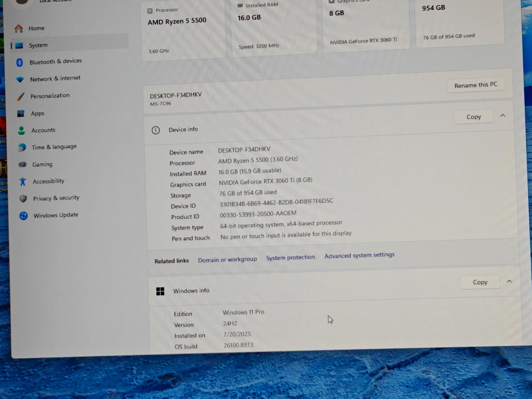This screenshot has width=532, height=399.
Task: Open Accounts settings
Action: [43, 130]
